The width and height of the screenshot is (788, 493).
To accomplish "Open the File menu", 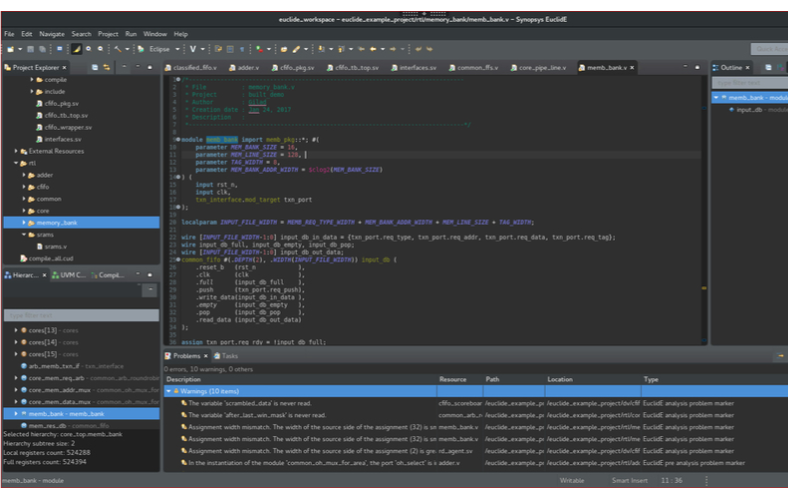I will (9, 34).
